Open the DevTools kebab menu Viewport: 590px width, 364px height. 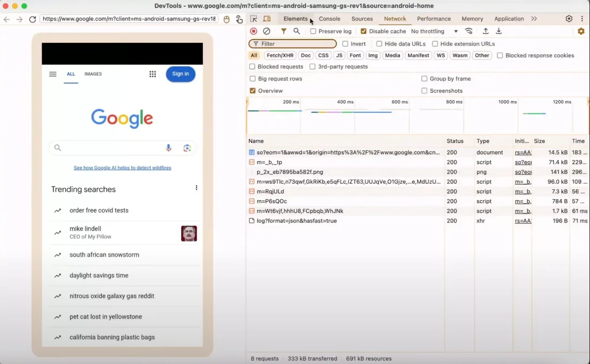click(582, 19)
